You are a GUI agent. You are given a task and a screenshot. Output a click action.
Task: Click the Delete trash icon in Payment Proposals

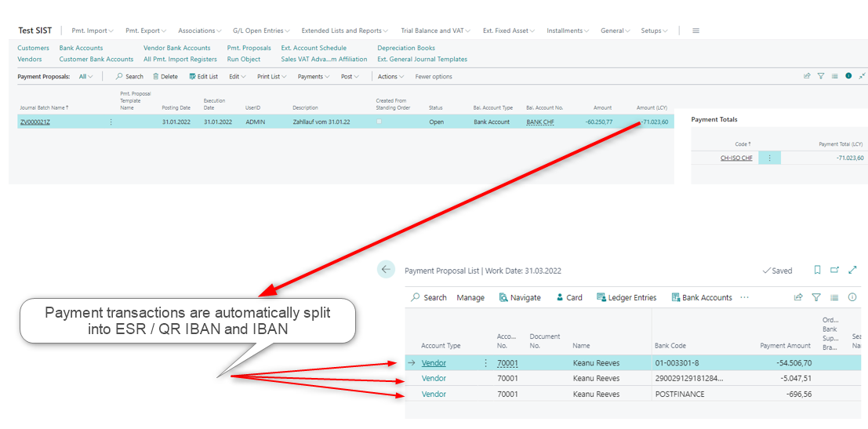coord(156,76)
